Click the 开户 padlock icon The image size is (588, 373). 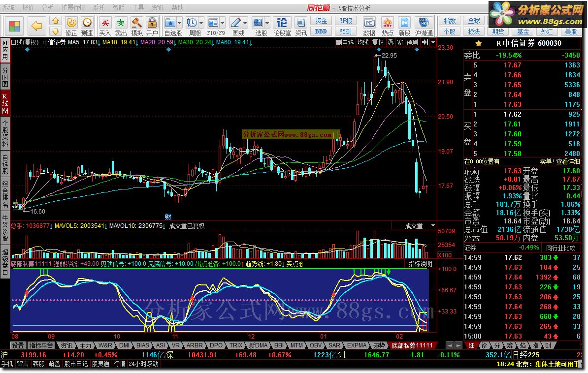[x=152, y=26]
